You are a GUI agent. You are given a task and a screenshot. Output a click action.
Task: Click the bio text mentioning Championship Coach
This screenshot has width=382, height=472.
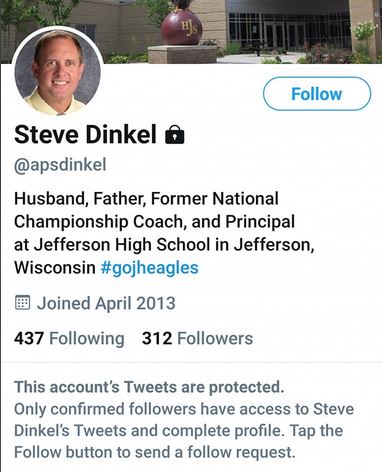coord(154,221)
